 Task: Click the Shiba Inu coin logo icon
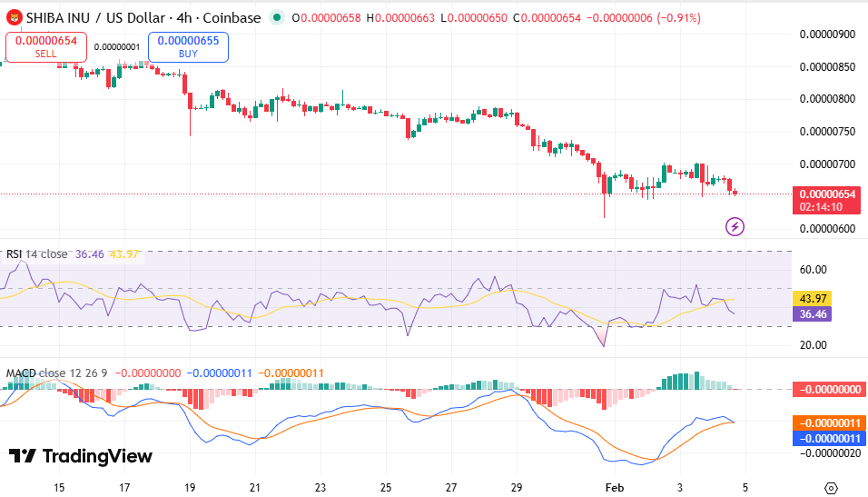(x=14, y=18)
